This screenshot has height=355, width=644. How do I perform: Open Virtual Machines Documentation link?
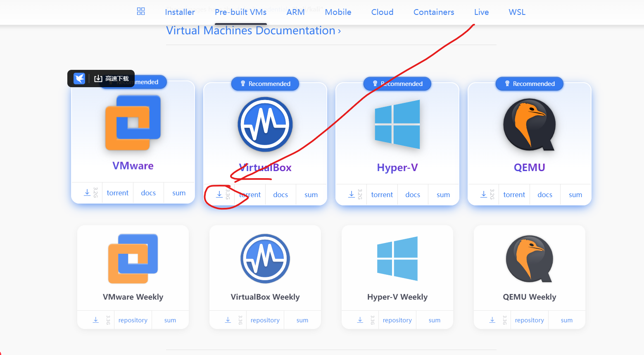[x=254, y=31]
